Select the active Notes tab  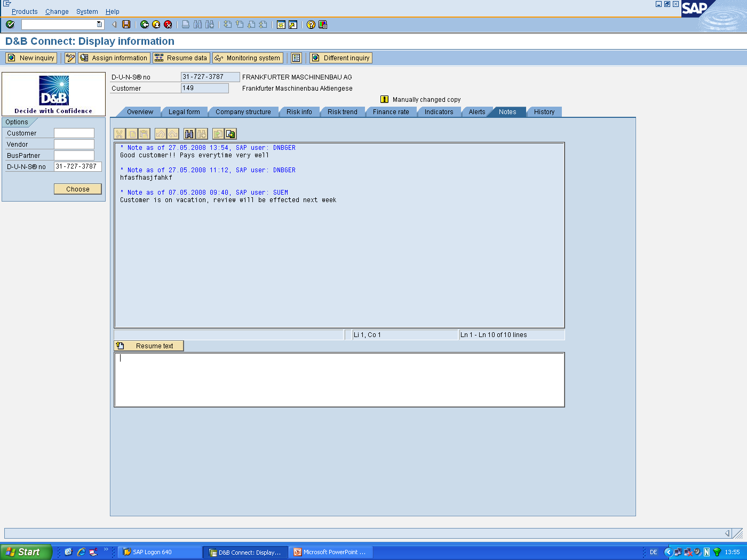tap(507, 112)
